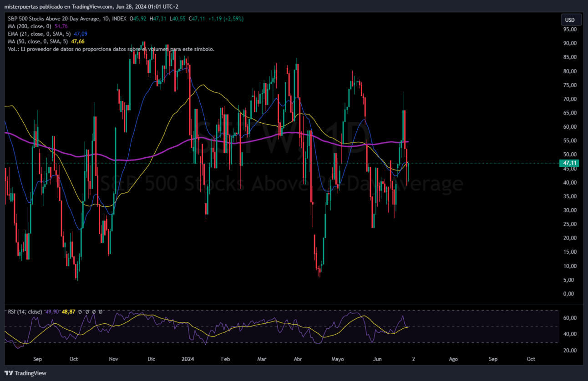Viewport: 588px width, 381px height.
Task: Click the RSI value 49,90
Action: point(53,312)
